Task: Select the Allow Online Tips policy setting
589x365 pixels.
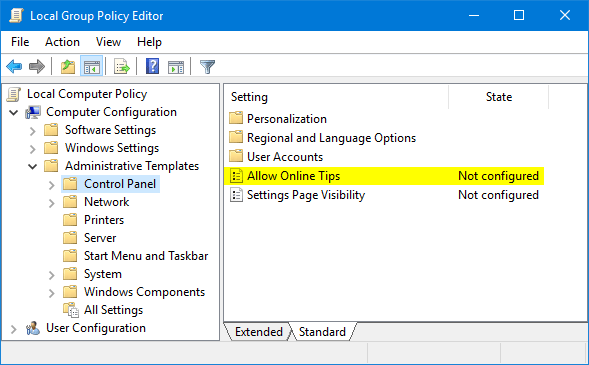Action: (x=384, y=176)
